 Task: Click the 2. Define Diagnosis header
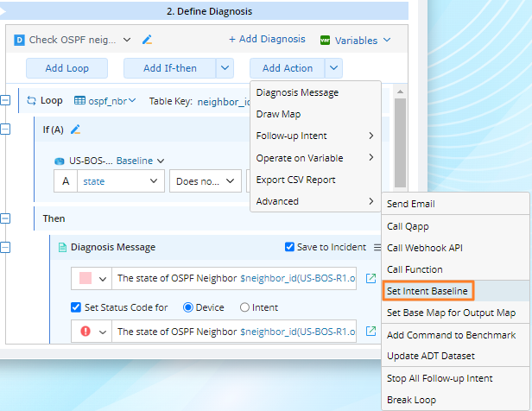point(209,11)
